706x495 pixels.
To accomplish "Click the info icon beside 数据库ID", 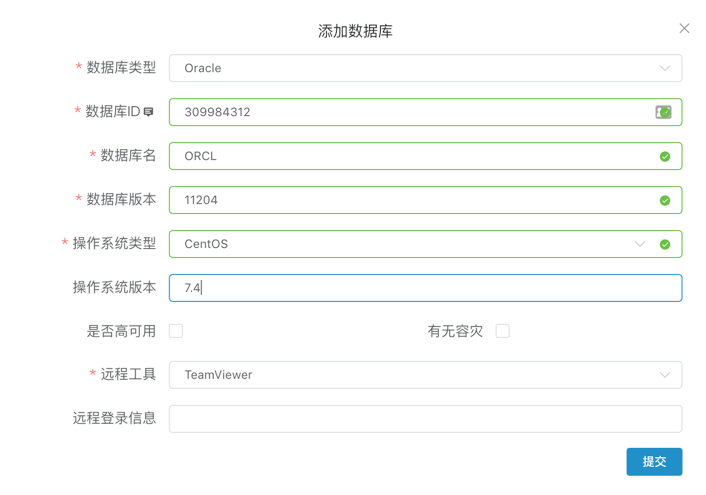I will click(x=149, y=112).
